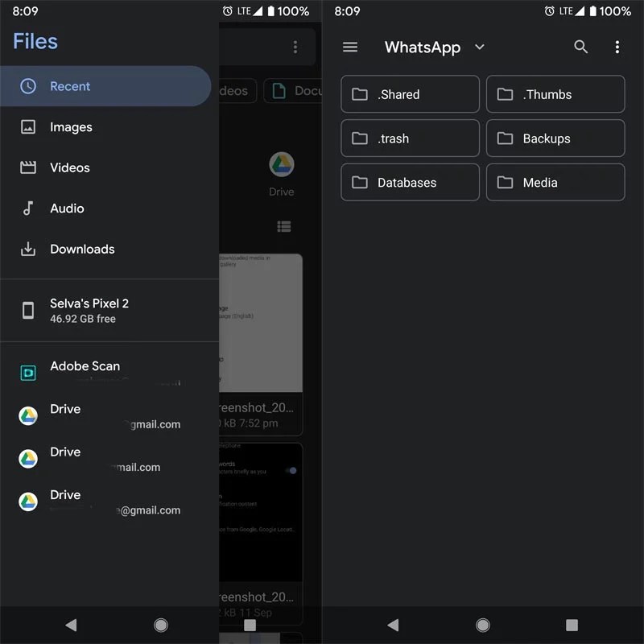The image size is (644, 644).
Task: Open the Downloads folder
Action: 81,249
